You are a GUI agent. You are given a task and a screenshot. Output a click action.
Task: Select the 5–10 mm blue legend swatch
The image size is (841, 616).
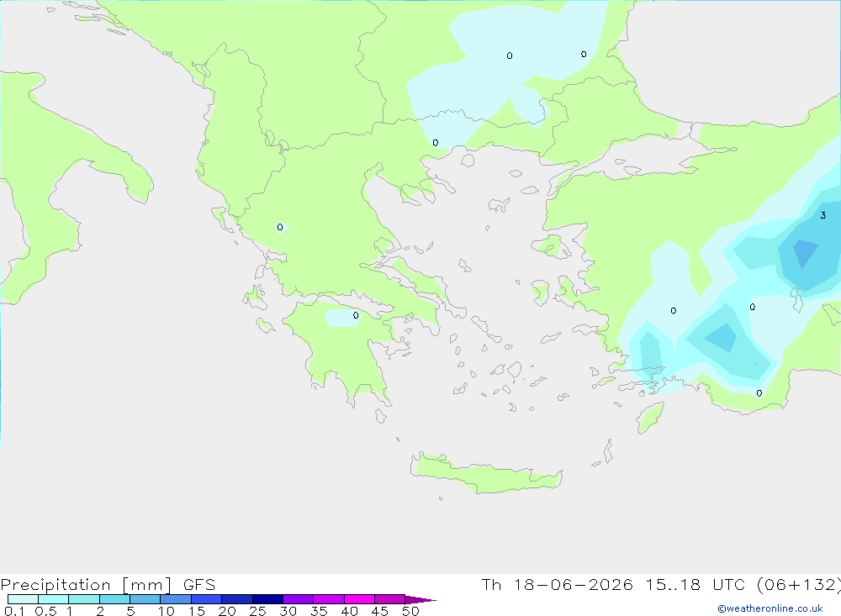point(145,599)
